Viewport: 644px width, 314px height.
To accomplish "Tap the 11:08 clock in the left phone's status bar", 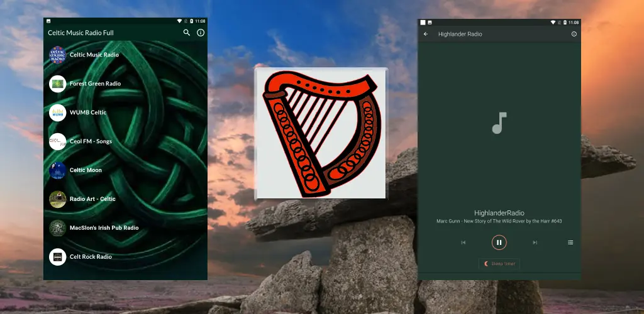I will (201, 21).
